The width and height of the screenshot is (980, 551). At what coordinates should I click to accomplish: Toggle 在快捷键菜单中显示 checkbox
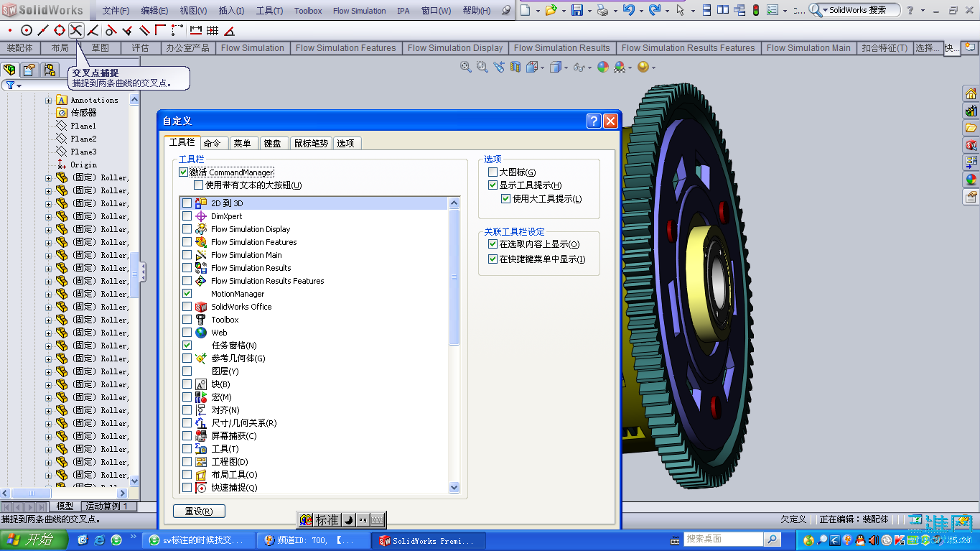coord(493,259)
